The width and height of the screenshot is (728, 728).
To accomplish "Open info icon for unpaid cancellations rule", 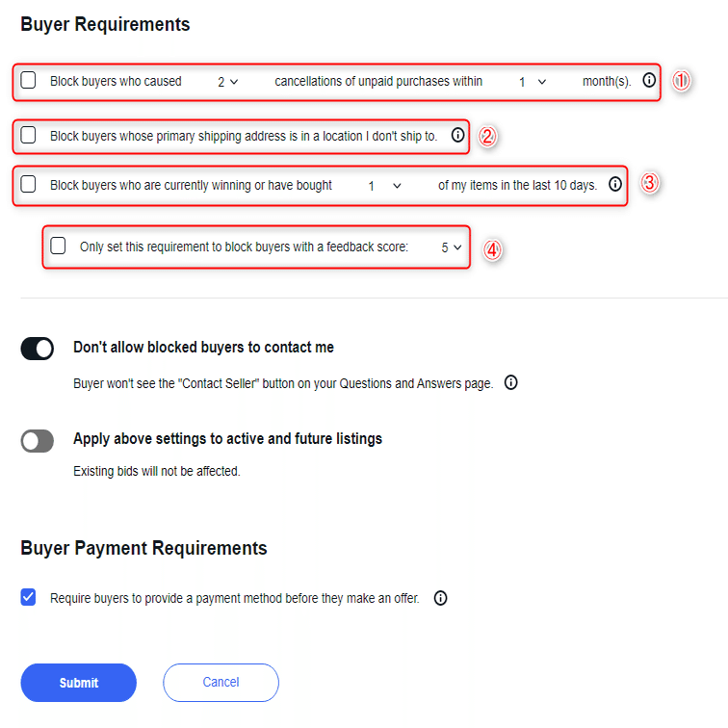I will [649, 80].
